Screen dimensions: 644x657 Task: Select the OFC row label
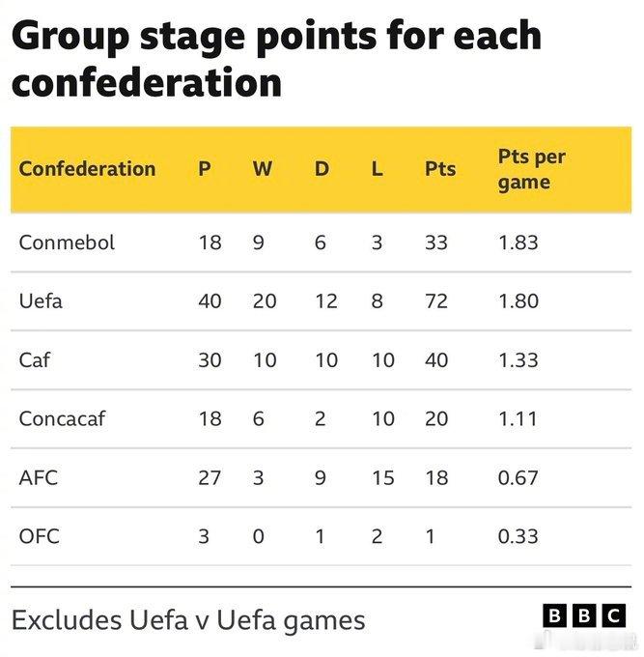tap(39, 536)
